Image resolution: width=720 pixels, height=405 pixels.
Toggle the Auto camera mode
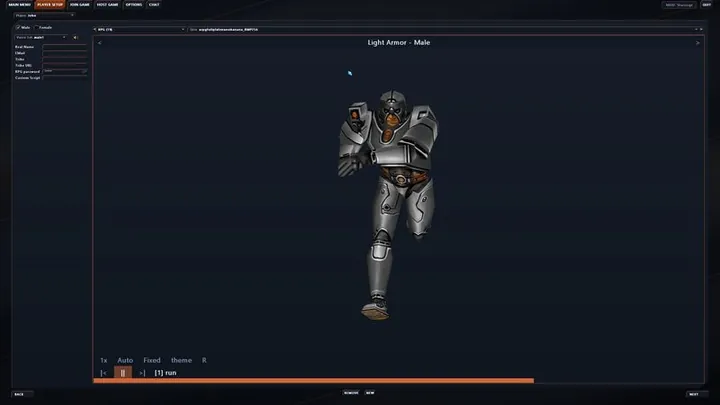point(125,360)
